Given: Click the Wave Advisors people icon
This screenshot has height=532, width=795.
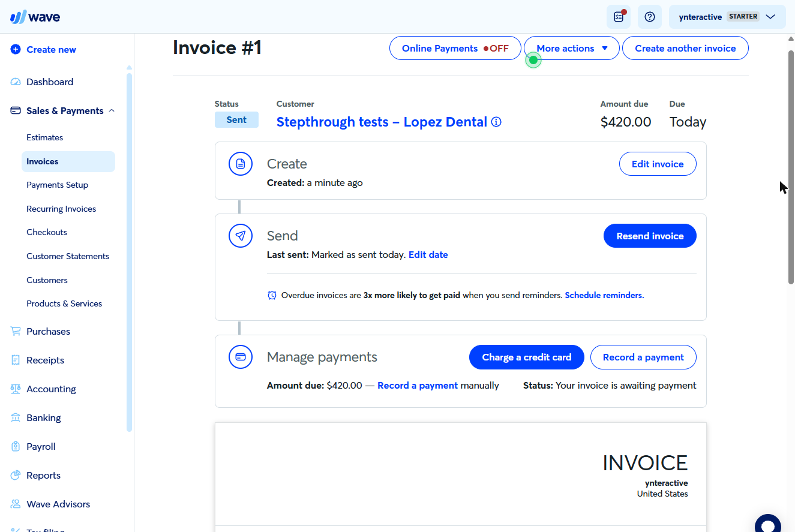Looking at the screenshot, I should pyautogui.click(x=16, y=504).
